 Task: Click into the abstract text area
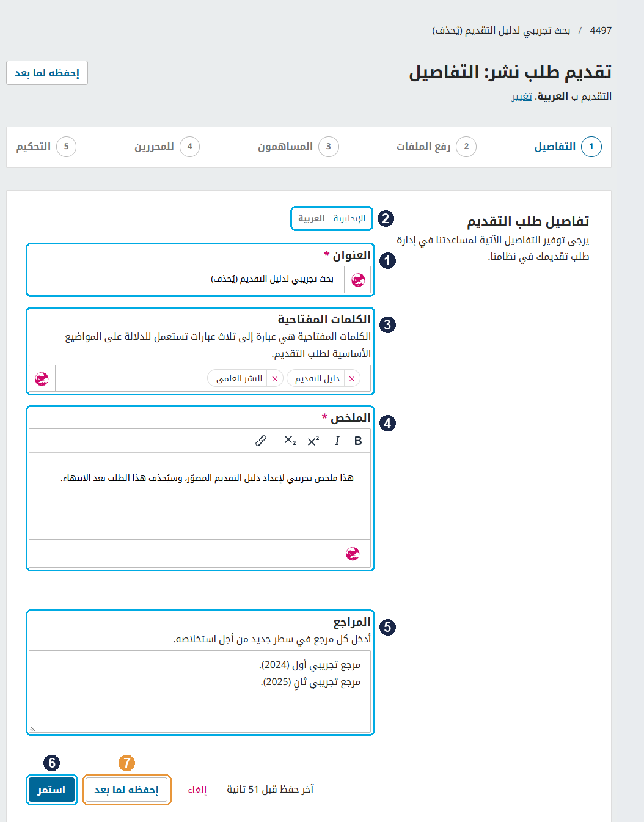click(200, 496)
